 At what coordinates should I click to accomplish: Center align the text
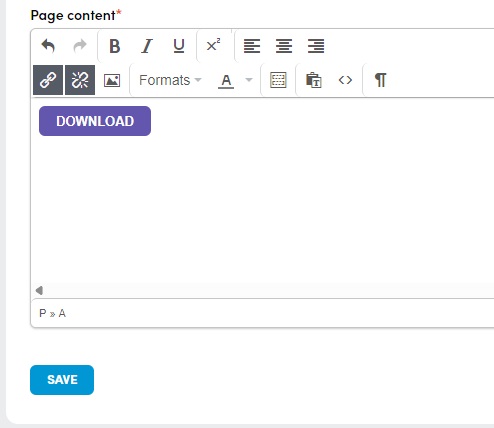(284, 46)
